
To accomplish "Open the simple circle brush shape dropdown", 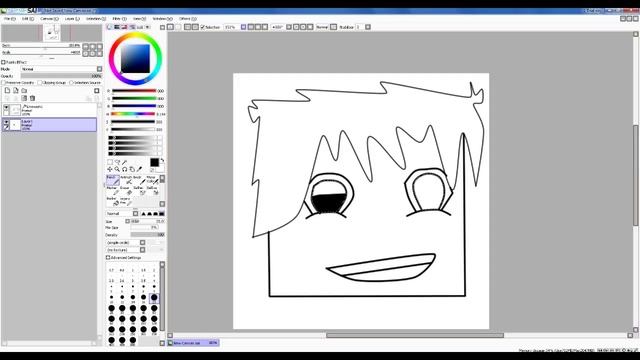I will [126, 242].
